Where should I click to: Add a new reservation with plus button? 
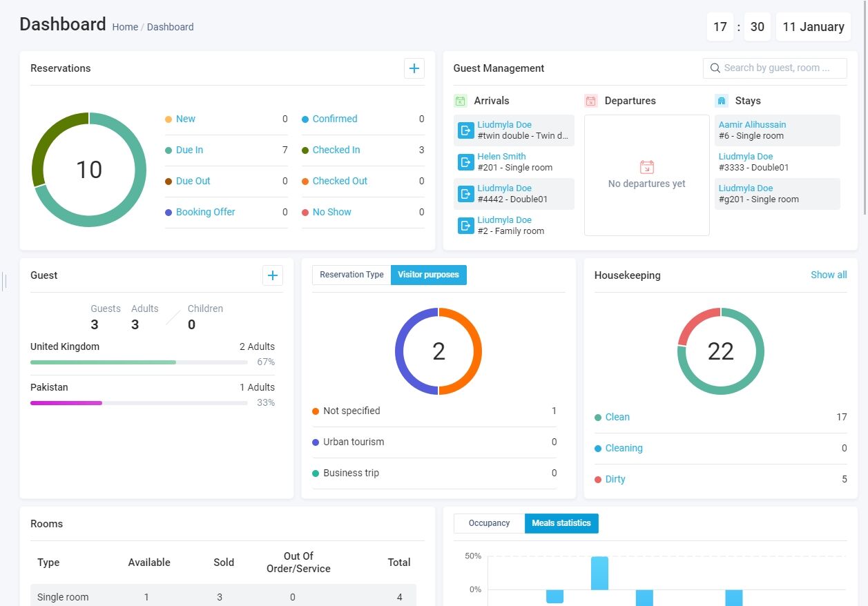(x=414, y=68)
